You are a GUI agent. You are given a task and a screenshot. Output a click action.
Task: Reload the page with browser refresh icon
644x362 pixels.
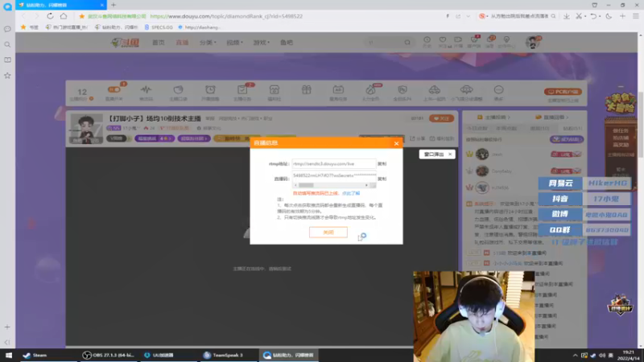click(50, 16)
